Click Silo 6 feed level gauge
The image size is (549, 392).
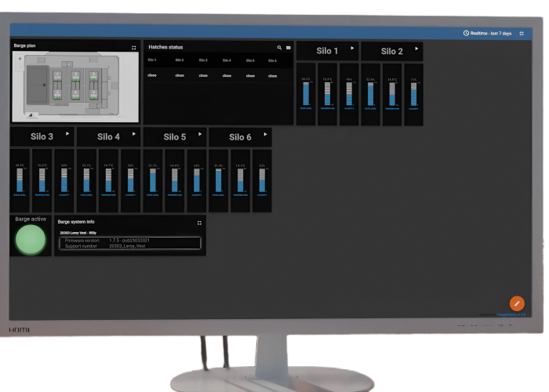tap(219, 181)
